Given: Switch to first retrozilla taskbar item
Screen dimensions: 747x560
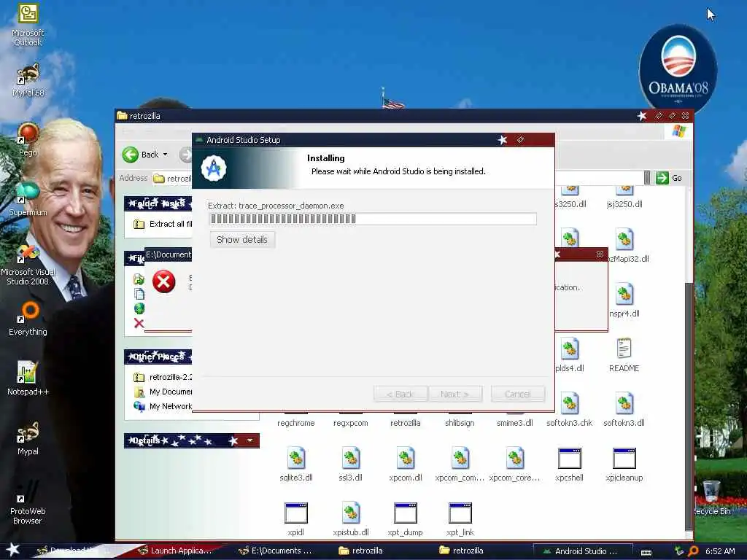Looking at the screenshot, I should point(361,551).
